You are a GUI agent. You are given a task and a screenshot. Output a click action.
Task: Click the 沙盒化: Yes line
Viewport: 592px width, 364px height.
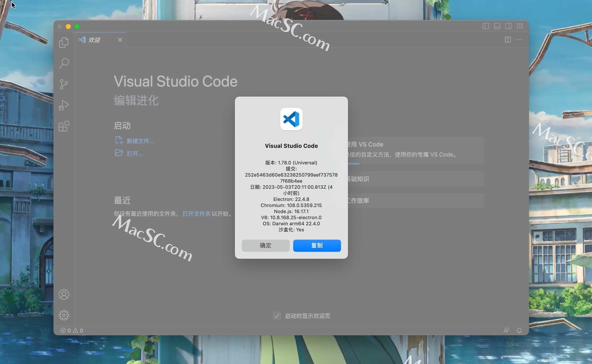291,230
